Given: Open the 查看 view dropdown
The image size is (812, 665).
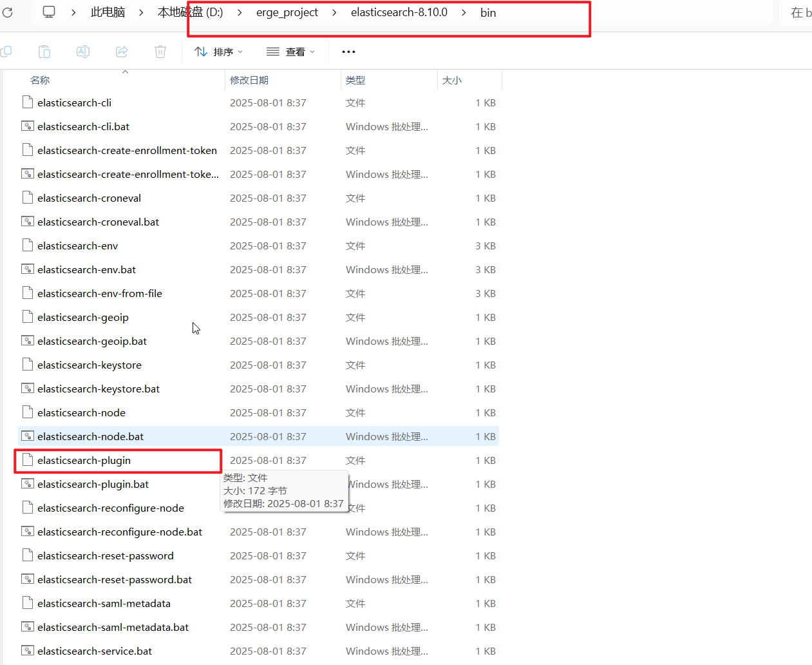Looking at the screenshot, I should [291, 52].
